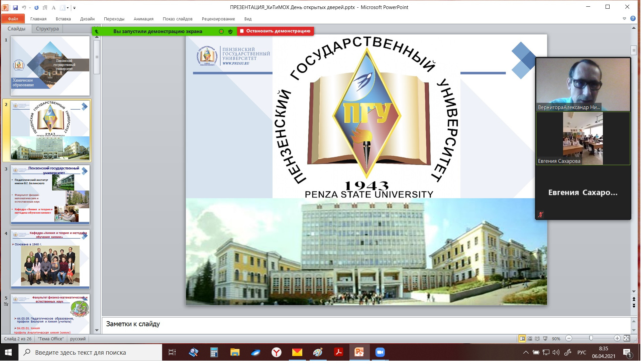Click the Redo (repeat) arrow icon
Image resolution: width=641 pixels, height=364 pixels.
pos(36,7)
